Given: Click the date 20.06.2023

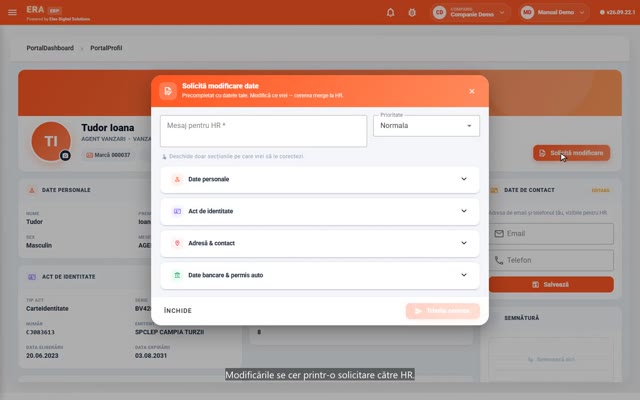Looking at the screenshot, I should pos(42,356).
